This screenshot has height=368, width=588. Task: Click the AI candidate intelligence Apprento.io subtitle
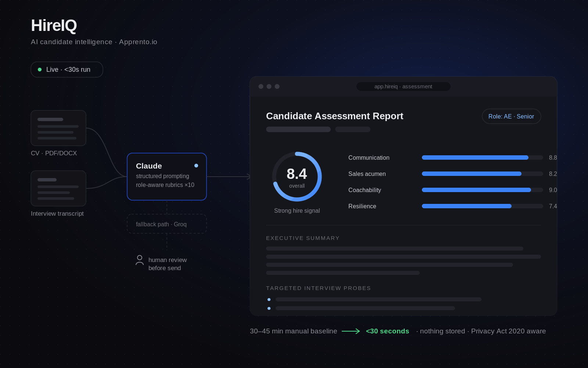94,42
